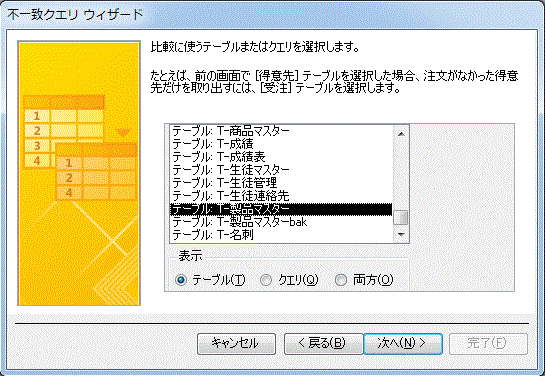The image size is (545, 376).
Task: Select テーブル: T-成績表 list row
Action: [x=281, y=157]
